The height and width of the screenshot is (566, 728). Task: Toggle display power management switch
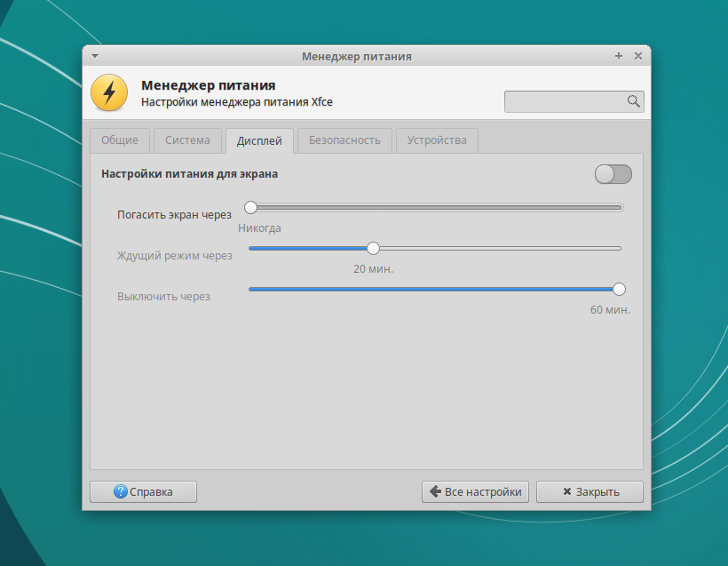coord(613,174)
